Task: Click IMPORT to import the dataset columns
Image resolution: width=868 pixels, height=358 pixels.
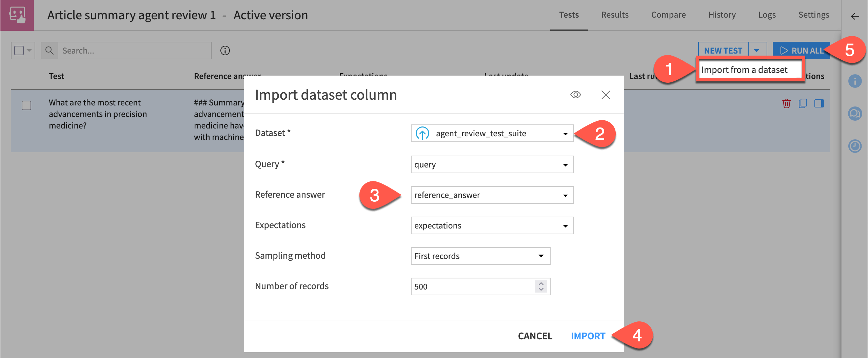Action: [588, 336]
